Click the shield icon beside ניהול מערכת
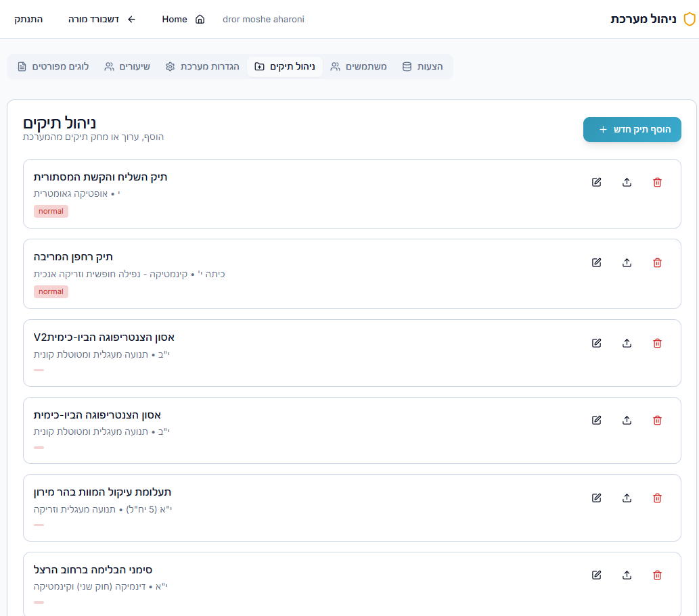 tap(690, 19)
